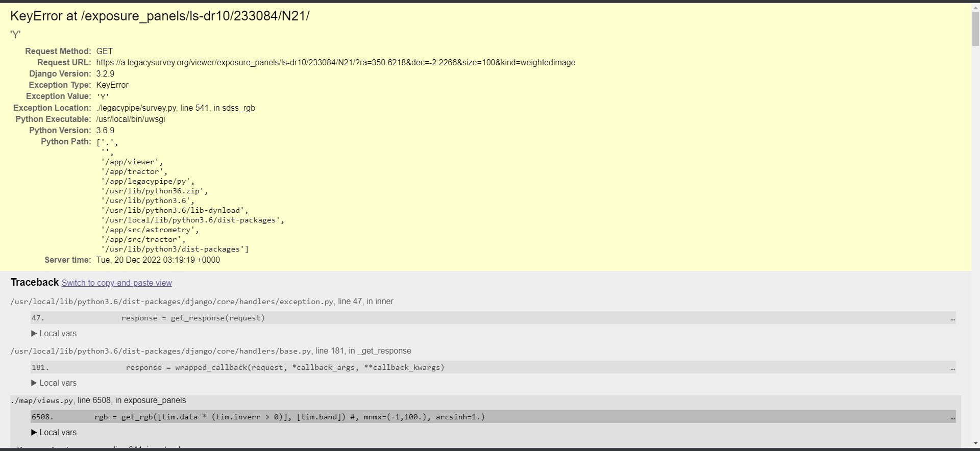Screen dimensions: 980x451
Task: Expand Local vars under views.py line 6508
Action: point(54,432)
